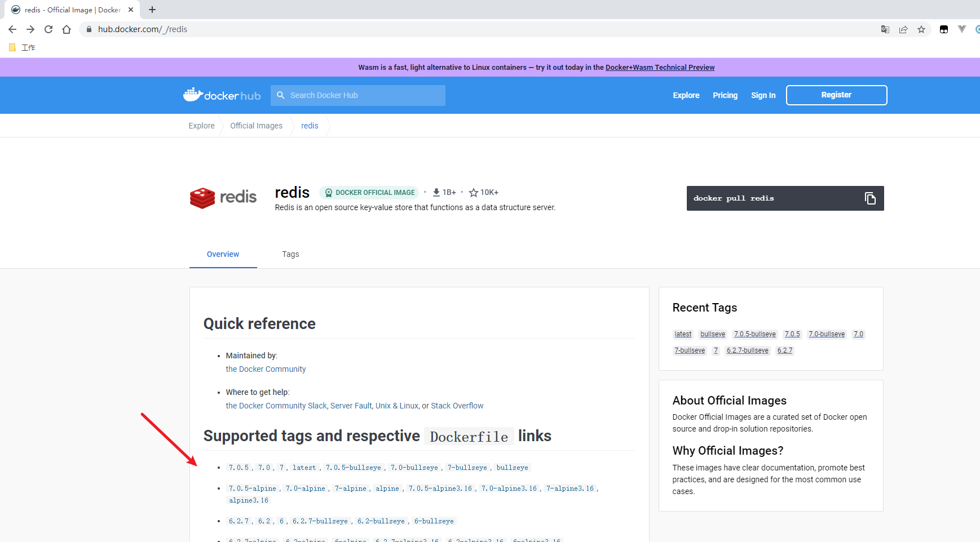The image size is (980, 542).
Task: Open the Google Translate icon in address bar
Action: coord(885,29)
